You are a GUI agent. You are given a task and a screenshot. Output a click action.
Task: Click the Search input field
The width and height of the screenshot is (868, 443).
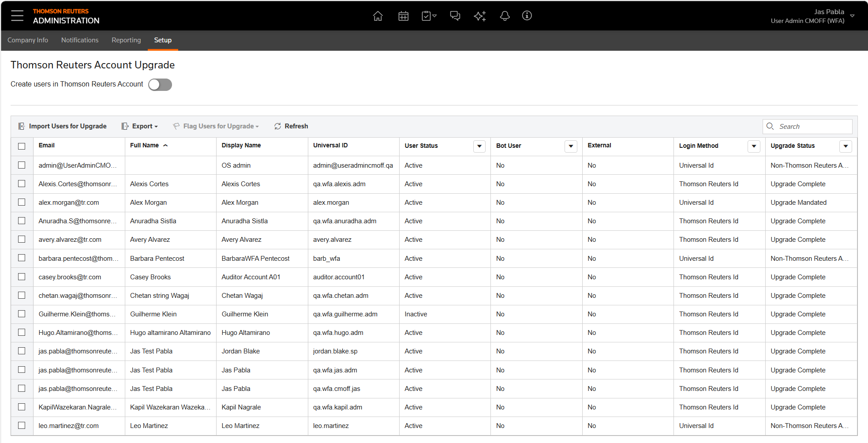pos(812,127)
